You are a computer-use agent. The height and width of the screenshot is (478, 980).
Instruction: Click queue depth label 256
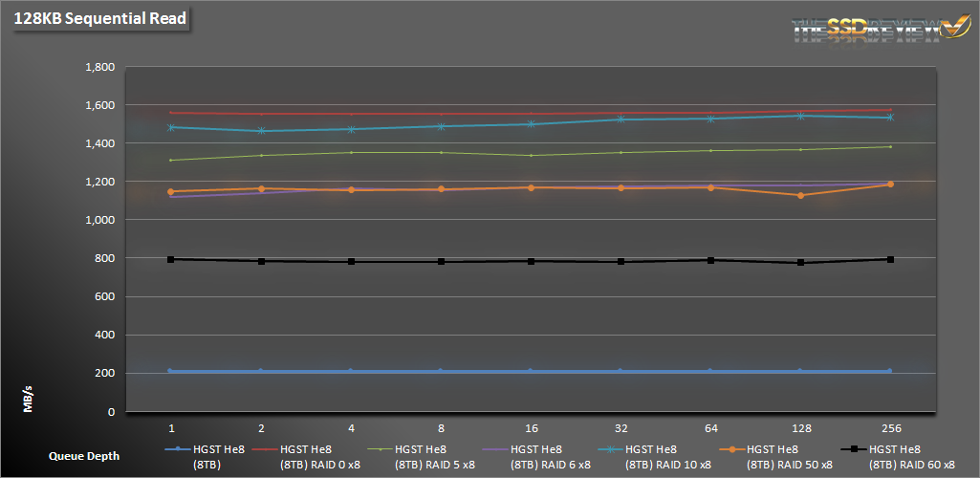[x=891, y=428]
